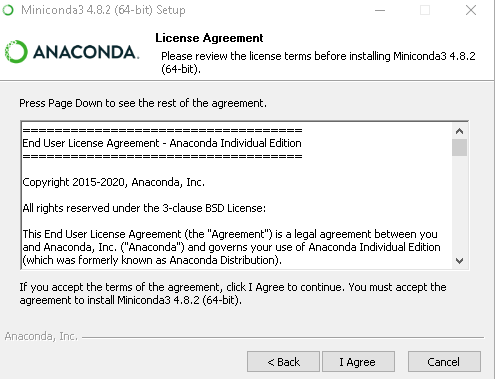Click the ANACONDA wordmark in the header

click(x=86, y=52)
